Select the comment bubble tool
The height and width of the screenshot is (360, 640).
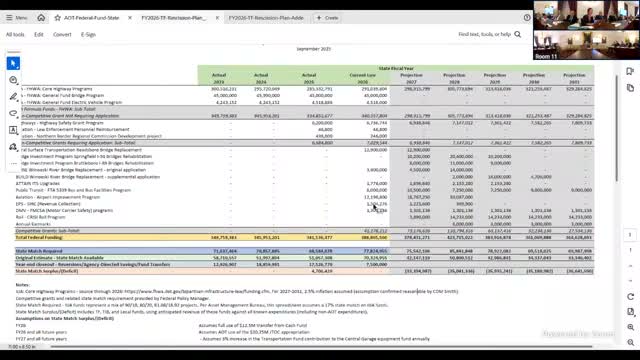13,80
